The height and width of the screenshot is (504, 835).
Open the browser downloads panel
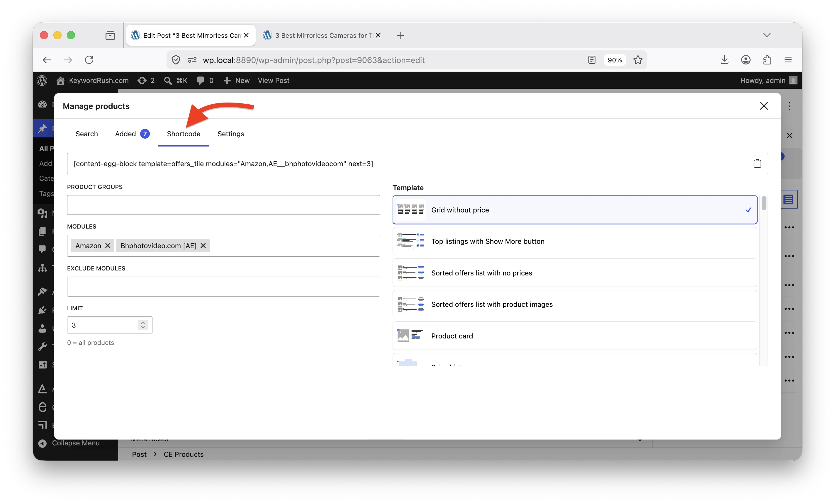[x=724, y=60]
